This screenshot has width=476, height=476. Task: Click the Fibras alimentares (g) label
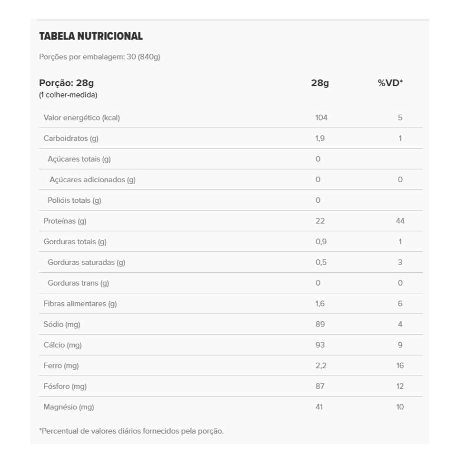[x=80, y=304]
